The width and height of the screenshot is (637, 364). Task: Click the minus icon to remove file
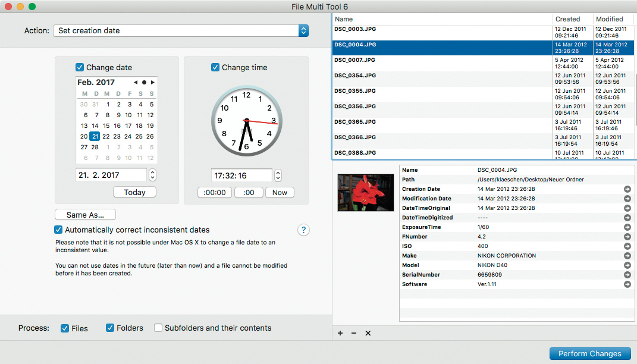pyautogui.click(x=354, y=333)
